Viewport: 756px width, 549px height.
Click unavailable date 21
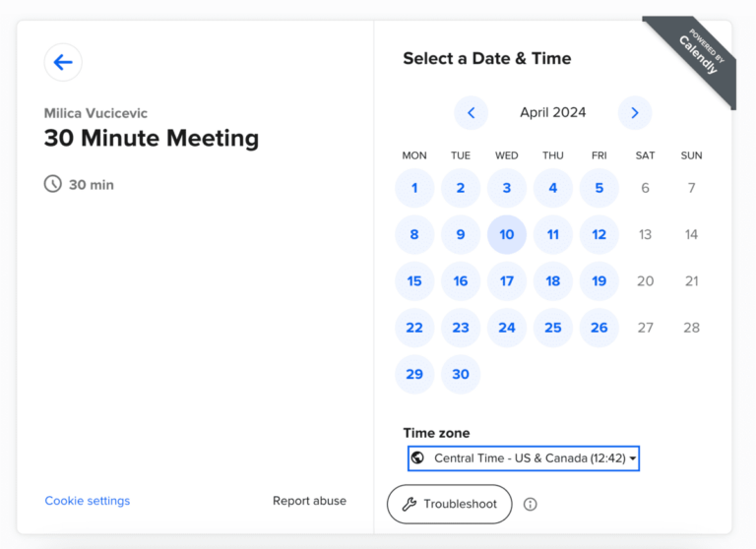tap(691, 281)
